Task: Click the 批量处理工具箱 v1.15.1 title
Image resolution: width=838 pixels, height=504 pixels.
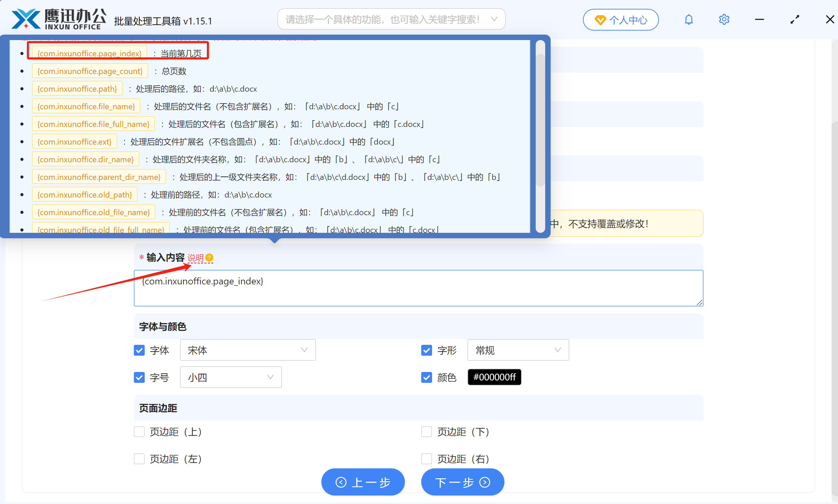Action: point(163,21)
